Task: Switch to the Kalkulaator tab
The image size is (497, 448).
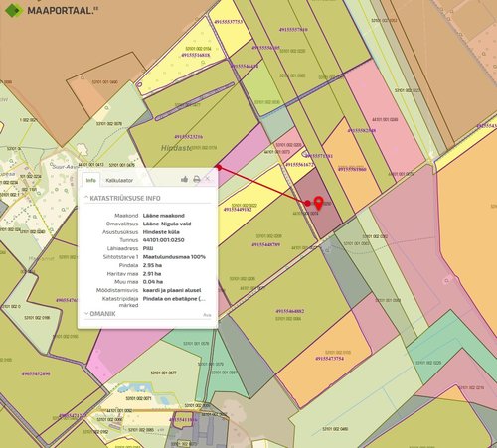Action: click(x=119, y=181)
